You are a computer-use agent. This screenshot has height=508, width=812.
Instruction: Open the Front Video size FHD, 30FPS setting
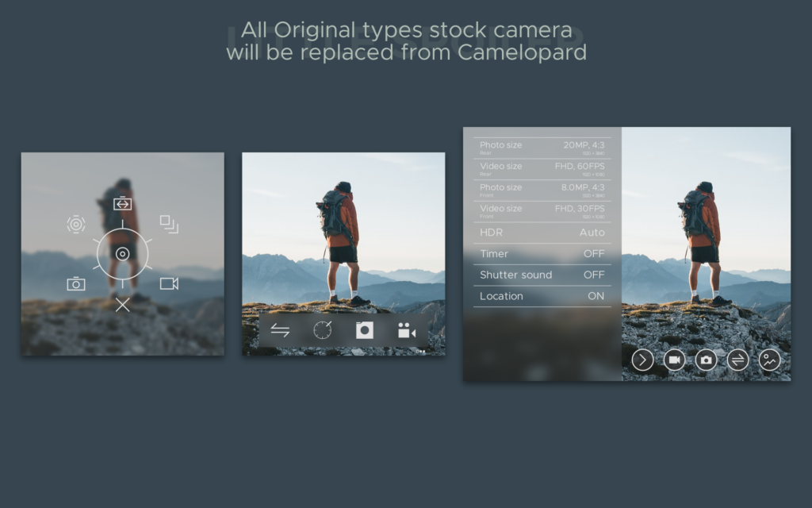click(x=542, y=211)
